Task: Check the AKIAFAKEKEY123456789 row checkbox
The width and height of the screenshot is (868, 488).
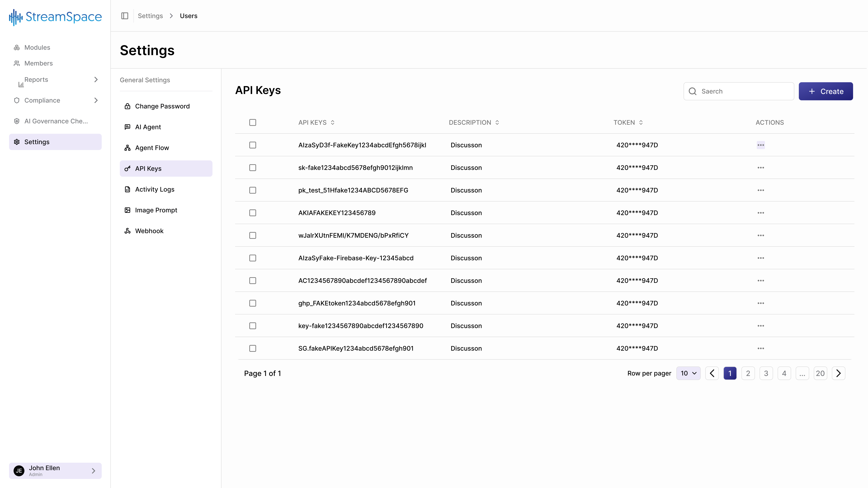Action: (x=253, y=213)
